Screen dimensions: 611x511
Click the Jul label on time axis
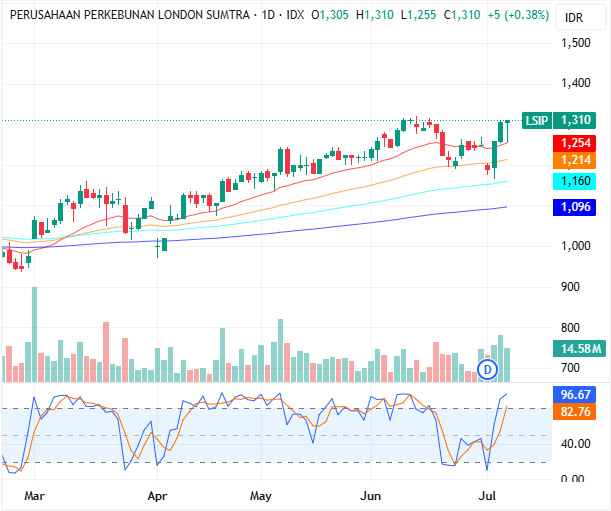coord(487,496)
